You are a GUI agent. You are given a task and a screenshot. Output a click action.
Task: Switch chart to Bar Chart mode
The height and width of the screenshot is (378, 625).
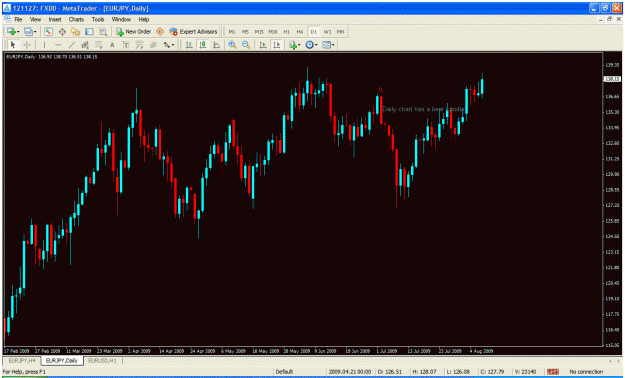[x=189, y=45]
